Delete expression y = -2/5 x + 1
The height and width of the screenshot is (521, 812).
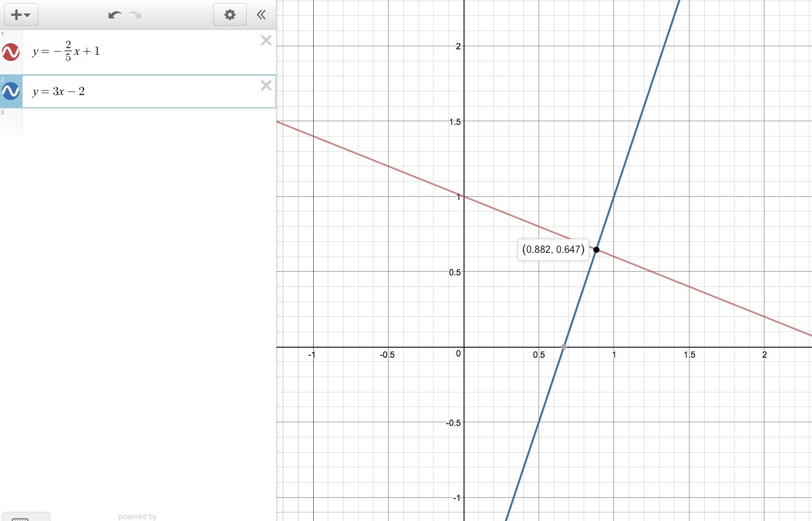pyautogui.click(x=266, y=41)
